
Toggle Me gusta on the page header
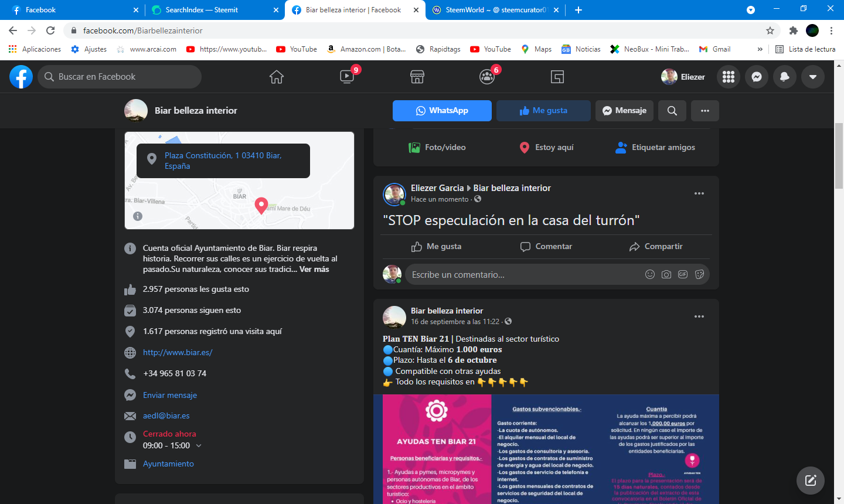pos(543,111)
